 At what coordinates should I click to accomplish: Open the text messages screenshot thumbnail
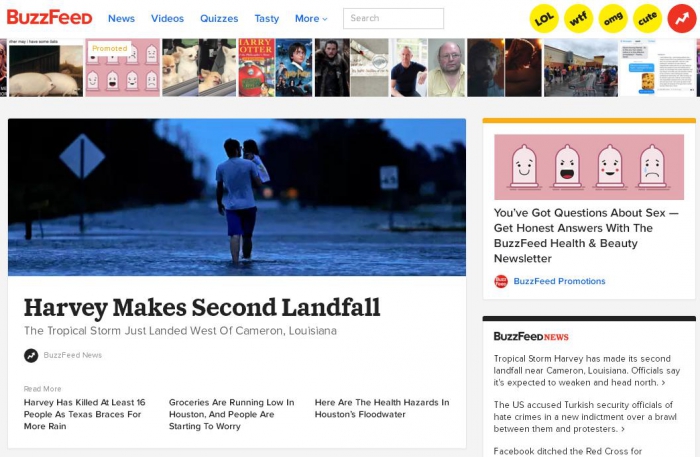tap(657, 67)
